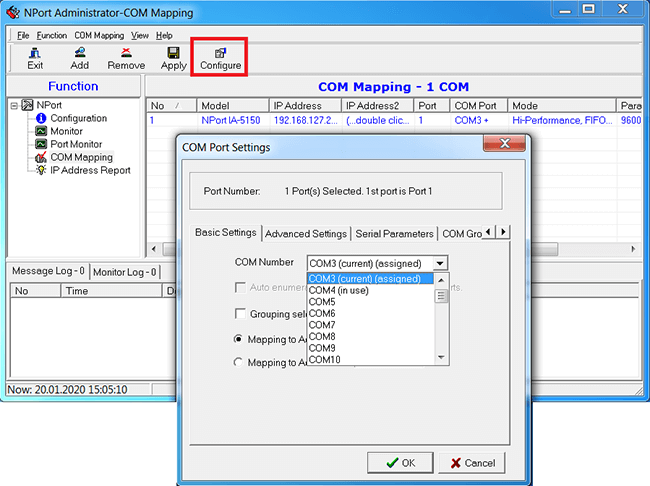Open the Help menu
This screenshot has width=650, height=486.
pos(164,36)
